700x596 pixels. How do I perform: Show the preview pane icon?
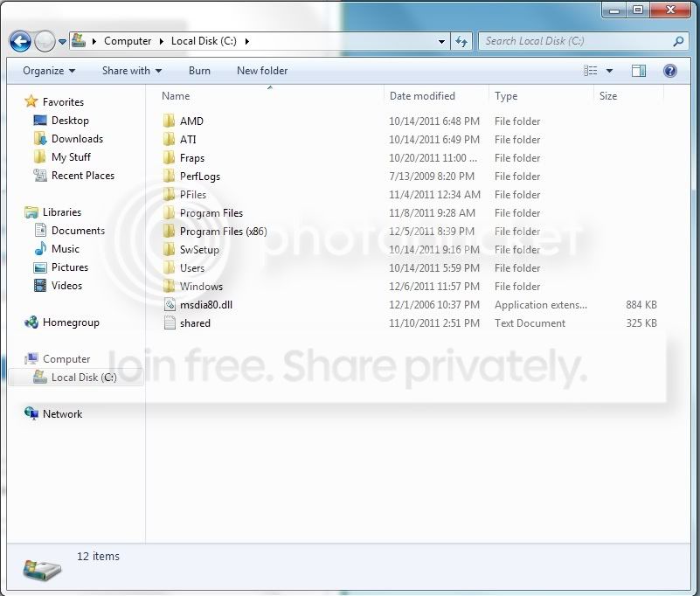click(639, 71)
